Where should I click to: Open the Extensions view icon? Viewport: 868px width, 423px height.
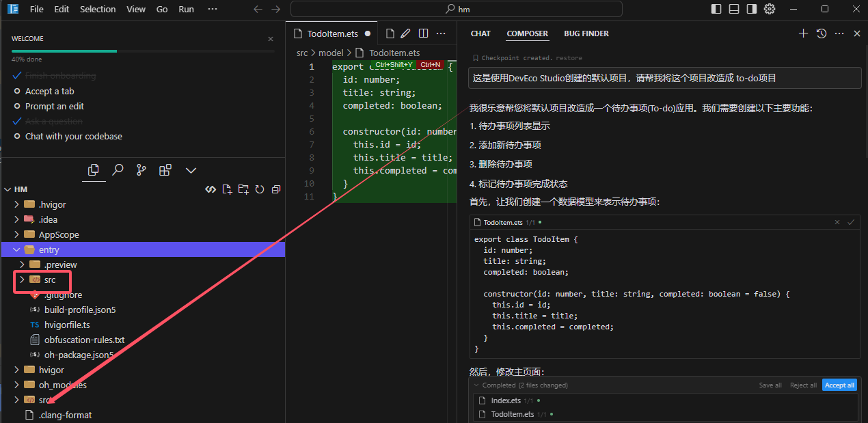pos(165,169)
